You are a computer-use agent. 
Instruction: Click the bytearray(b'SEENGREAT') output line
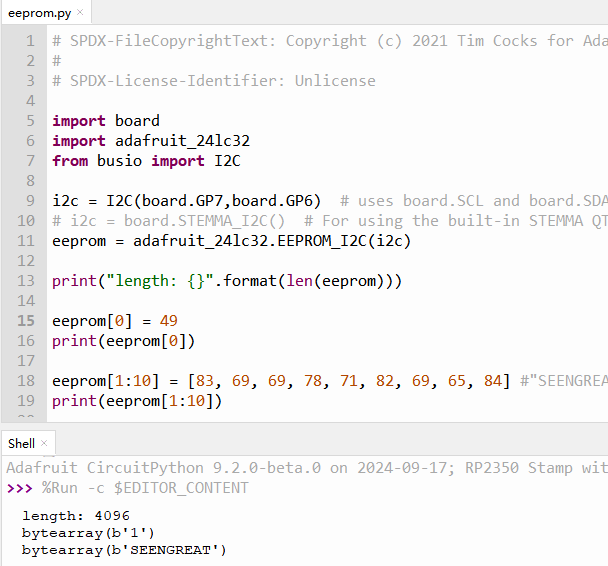coord(124,550)
